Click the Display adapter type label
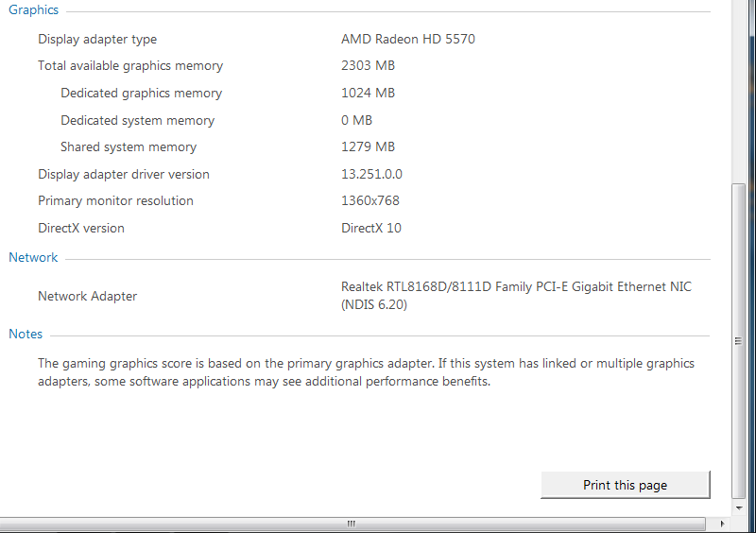 tap(97, 39)
